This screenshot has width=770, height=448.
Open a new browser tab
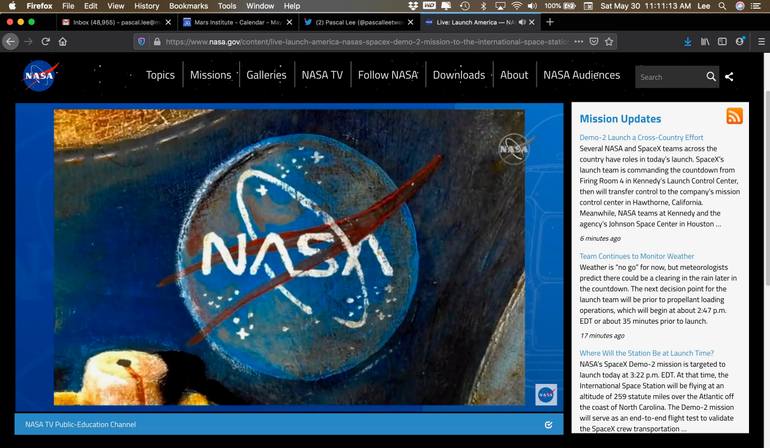(550, 22)
